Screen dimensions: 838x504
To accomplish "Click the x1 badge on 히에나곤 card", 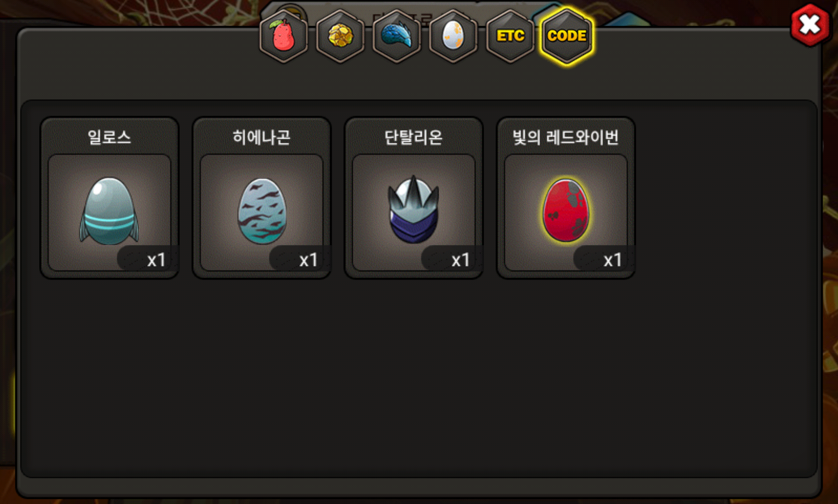I will click(x=308, y=260).
